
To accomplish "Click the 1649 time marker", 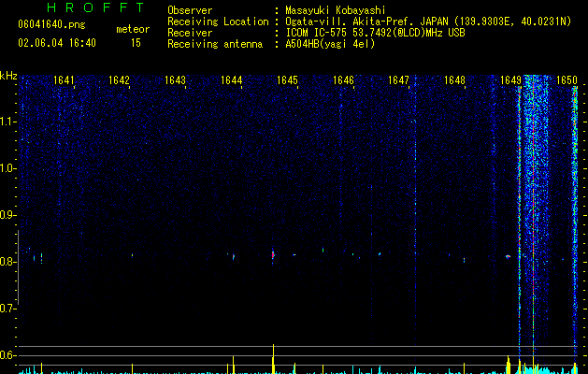I will 510,80.
